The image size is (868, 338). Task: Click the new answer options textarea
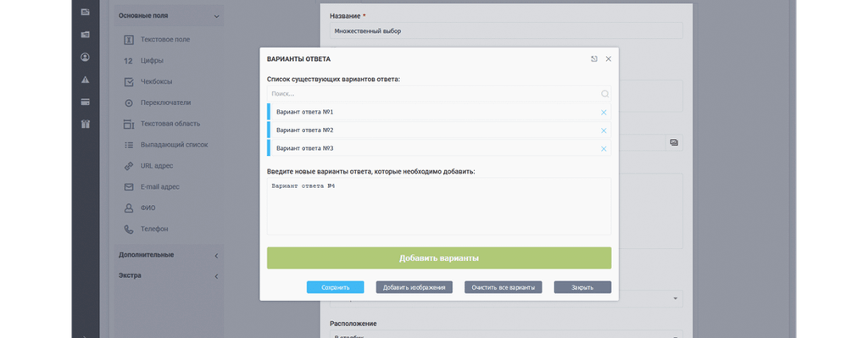point(439,207)
